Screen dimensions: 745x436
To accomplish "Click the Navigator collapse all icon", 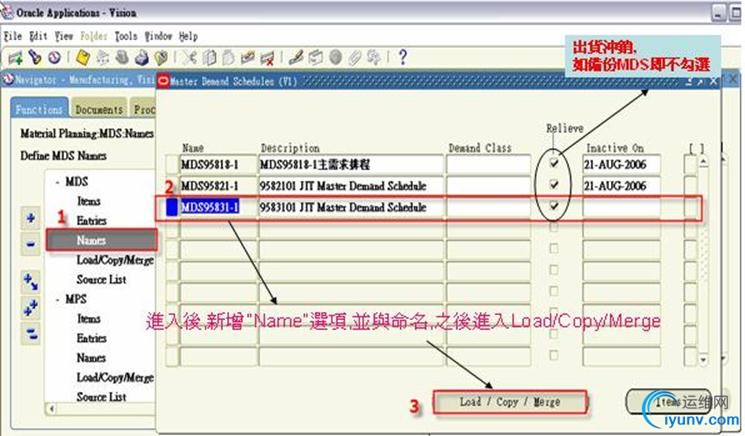I will pos(30,333).
